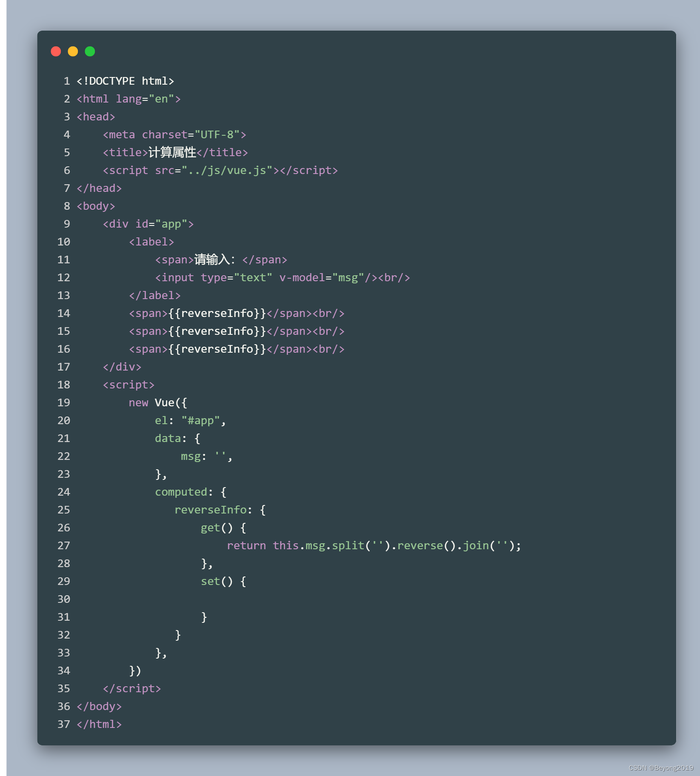The image size is (700, 776).
Task: Click the opening '<body>' tag
Action: [x=96, y=206]
